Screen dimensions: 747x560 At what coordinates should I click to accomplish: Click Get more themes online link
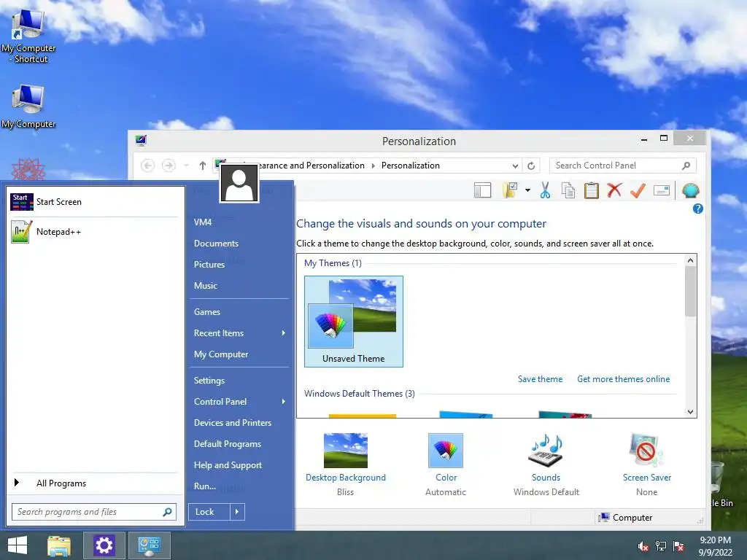(623, 379)
